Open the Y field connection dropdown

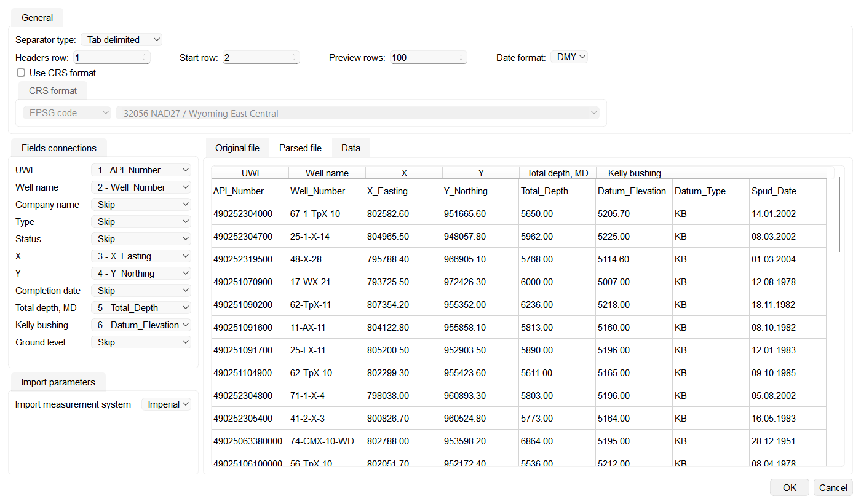click(141, 273)
